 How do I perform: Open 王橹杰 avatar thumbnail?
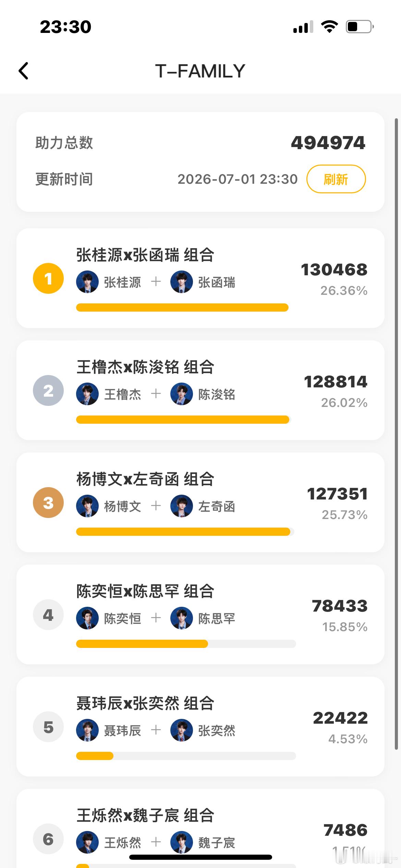87,394
